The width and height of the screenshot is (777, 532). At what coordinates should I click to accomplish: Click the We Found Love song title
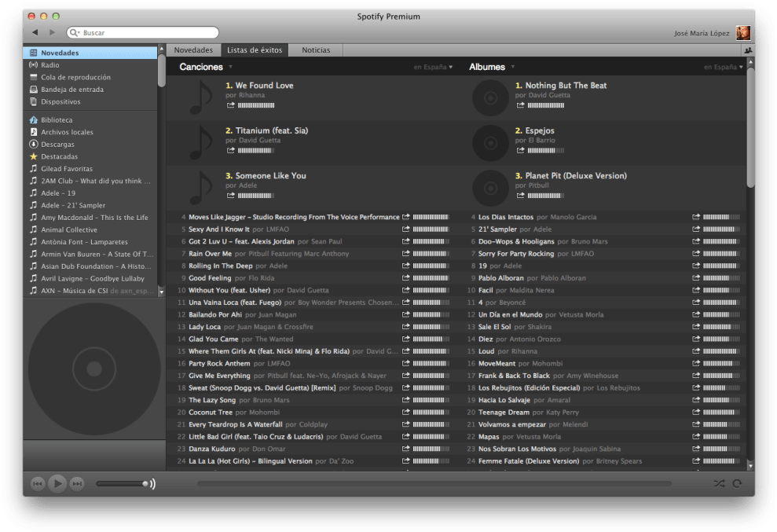click(x=264, y=86)
